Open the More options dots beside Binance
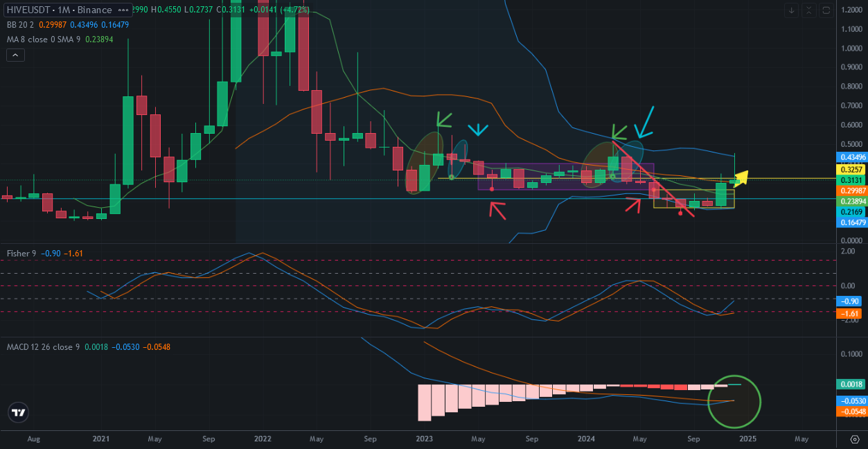Screen dimensions: 868x449 123,10
